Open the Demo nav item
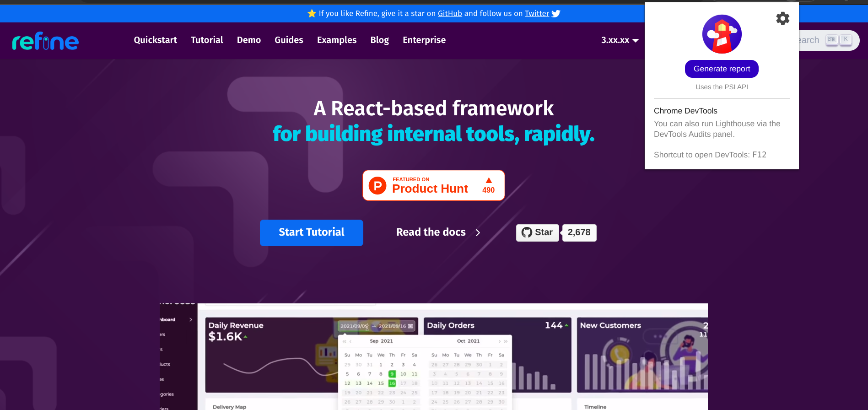 pyautogui.click(x=249, y=40)
